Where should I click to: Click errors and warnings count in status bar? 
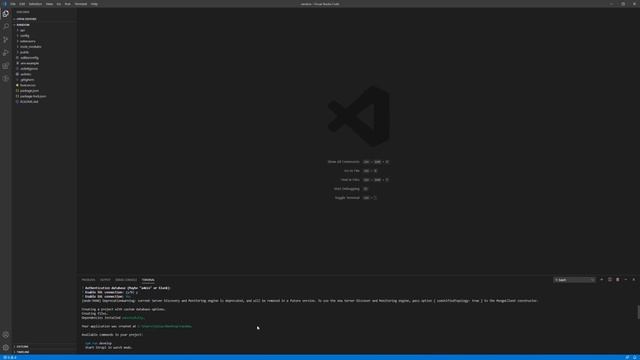point(10,357)
